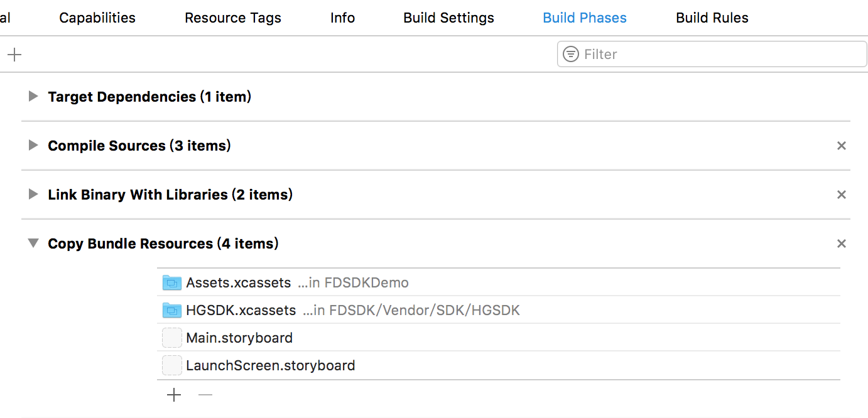868x418 pixels.
Task: Expand the Target Dependencies section
Action: [33, 97]
